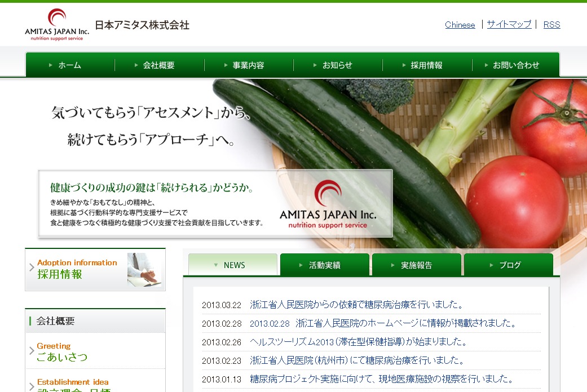Open the サイトマップ link
This screenshot has width=587, height=392.
(509, 24)
